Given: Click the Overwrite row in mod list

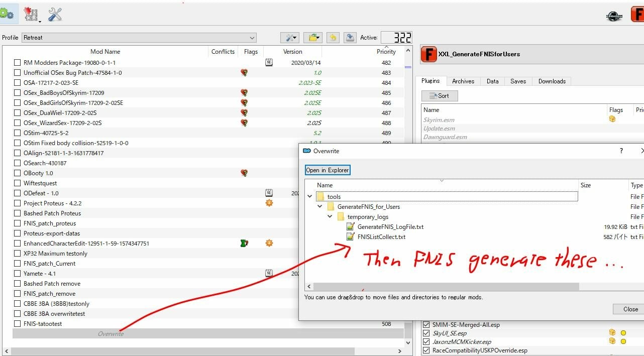Looking at the screenshot, I should pyautogui.click(x=208, y=334).
